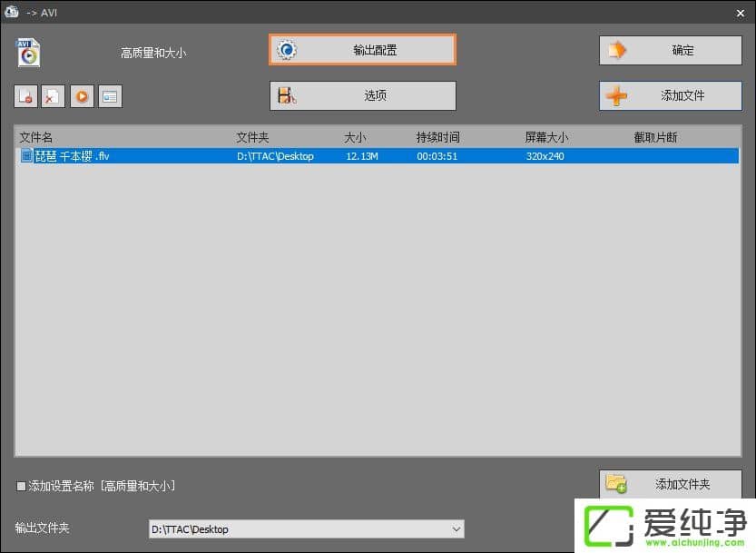Viewport: 756px width, 553px height.
Task: Click the small app icon in the title bar
Action: [x=11, y=12]
